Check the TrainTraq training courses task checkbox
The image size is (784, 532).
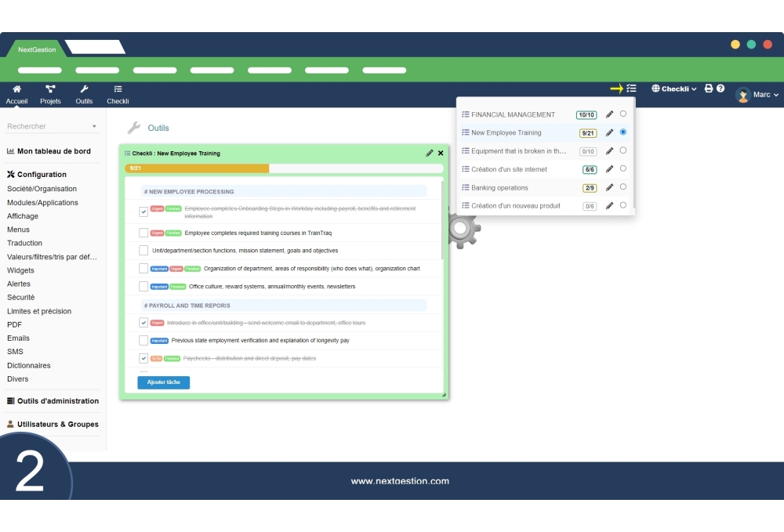(x=143, y=231)
